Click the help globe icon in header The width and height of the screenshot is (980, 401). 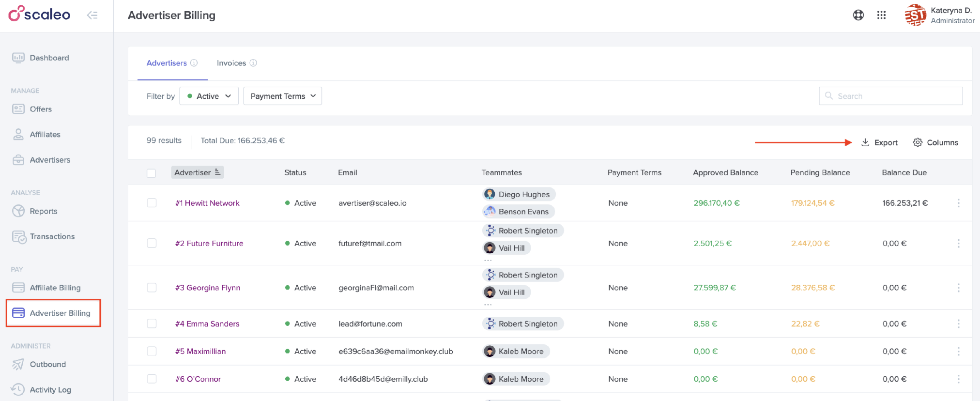[858, 15]
